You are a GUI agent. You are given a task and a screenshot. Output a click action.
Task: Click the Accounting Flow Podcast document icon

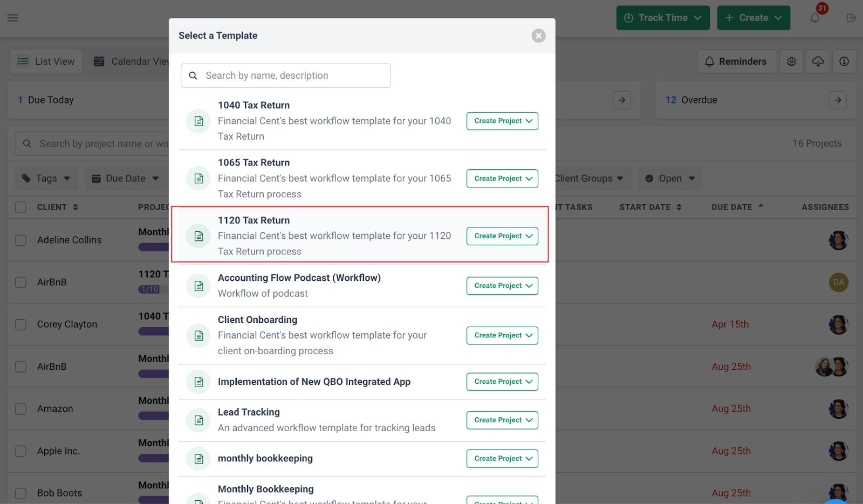point(198,286)
